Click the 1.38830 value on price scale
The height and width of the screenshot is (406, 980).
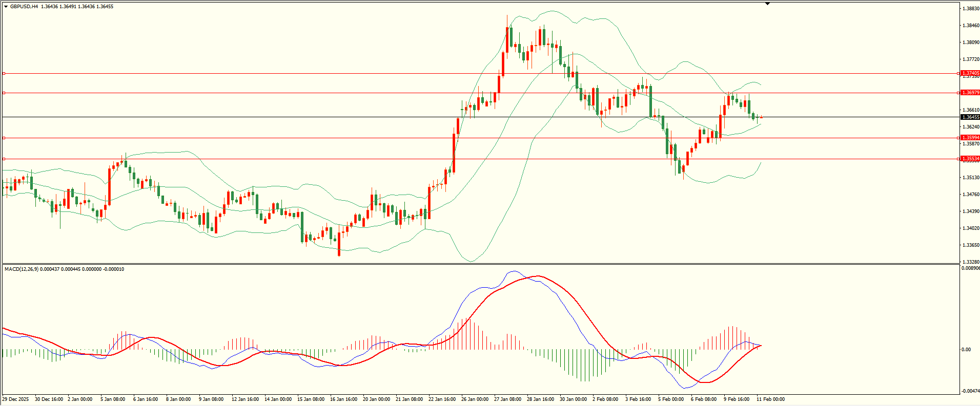[x=971, y=9]
